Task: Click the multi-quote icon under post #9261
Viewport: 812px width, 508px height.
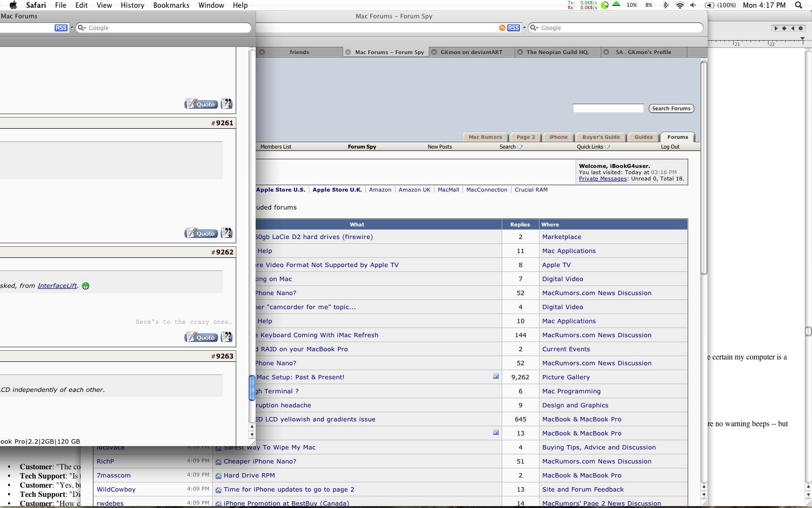Action: 226,233
